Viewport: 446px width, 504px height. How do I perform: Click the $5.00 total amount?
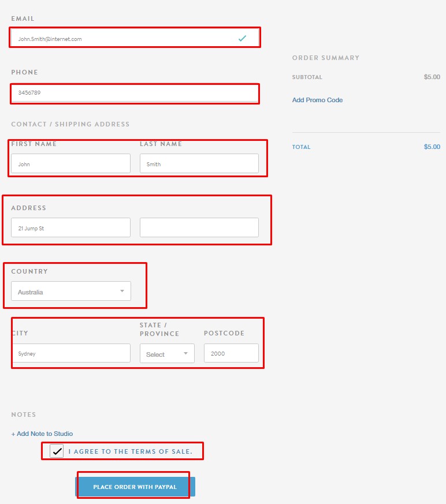point(432,147)
